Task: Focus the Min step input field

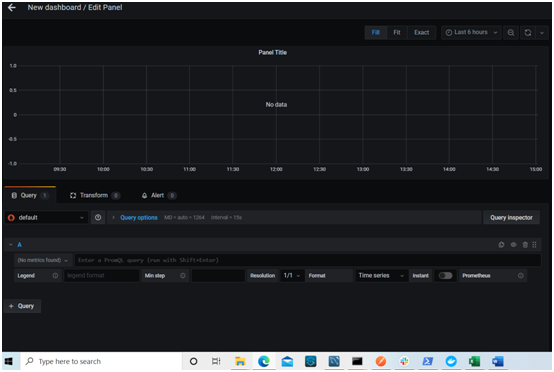Action: tap(218, 276)
